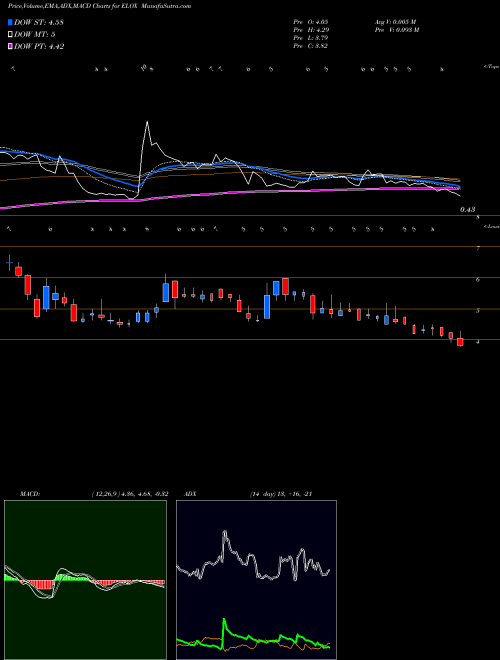Click the price axis label 4
Screen dimensions: 500x660
coord(478,342)
